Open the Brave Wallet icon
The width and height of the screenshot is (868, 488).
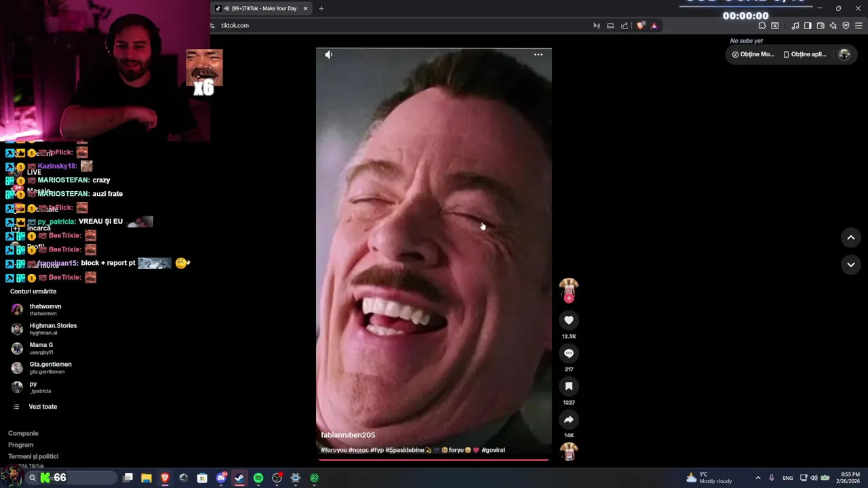[x=821, y=26]
